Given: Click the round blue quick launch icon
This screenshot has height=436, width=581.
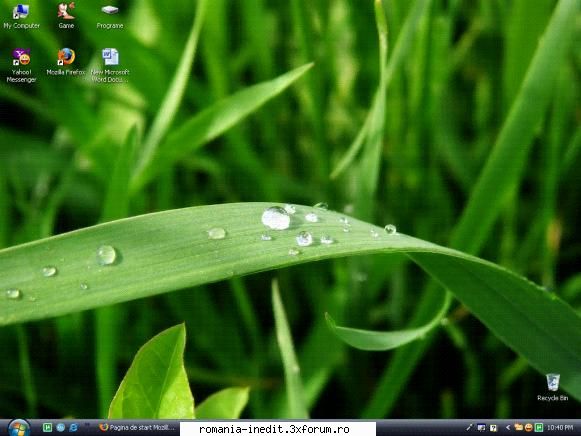Looking at the screenshot, I should pos(60,427).
